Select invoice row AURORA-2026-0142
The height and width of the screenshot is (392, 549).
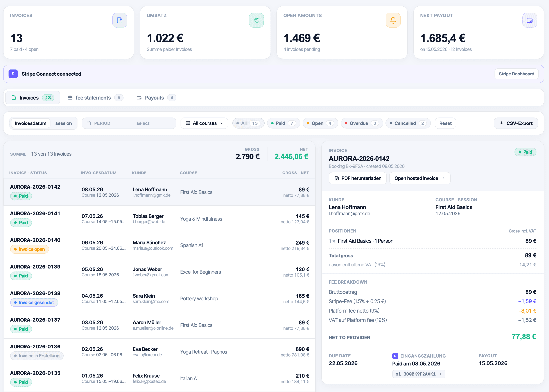pos(159,192)
